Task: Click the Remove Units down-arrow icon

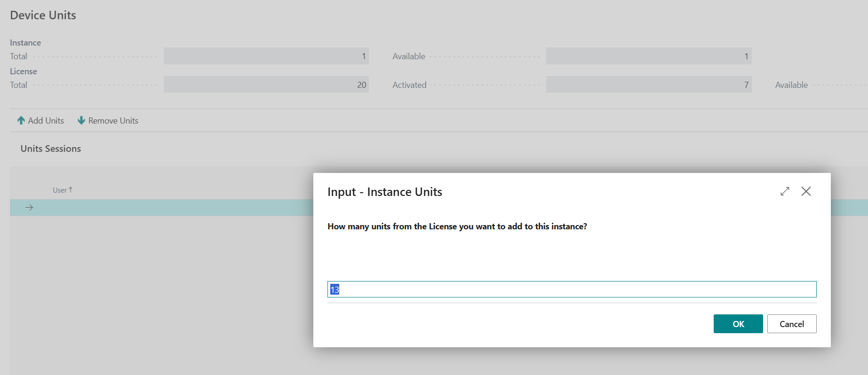Action: pyautogui.click(x=81, y=121)
